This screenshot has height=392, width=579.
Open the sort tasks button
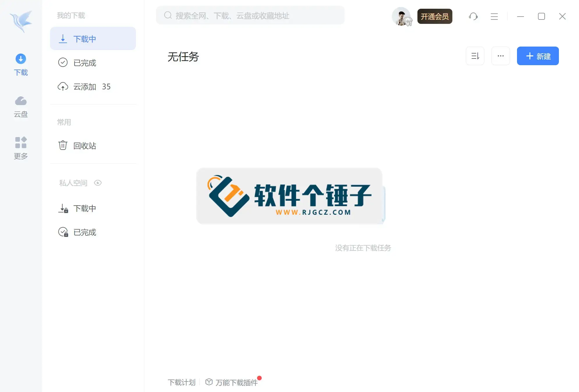[x=475, y=56]
